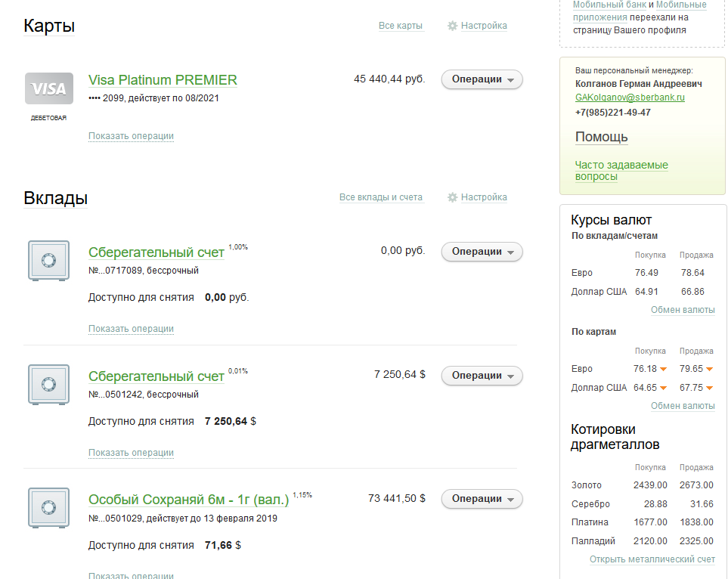The image size is (728, 579).
Task: Show operations for Visa Platinum PREMIER card
Action: point(131,136)
